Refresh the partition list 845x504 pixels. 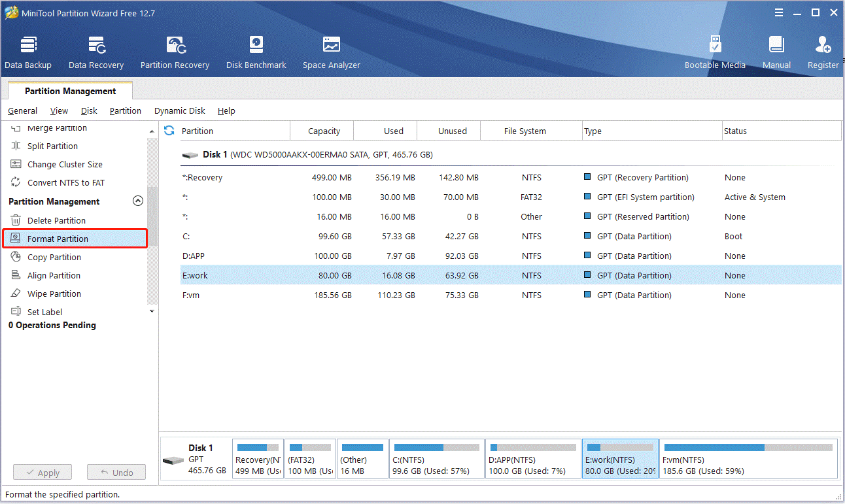pyautogui.click(x=169, y=131)
